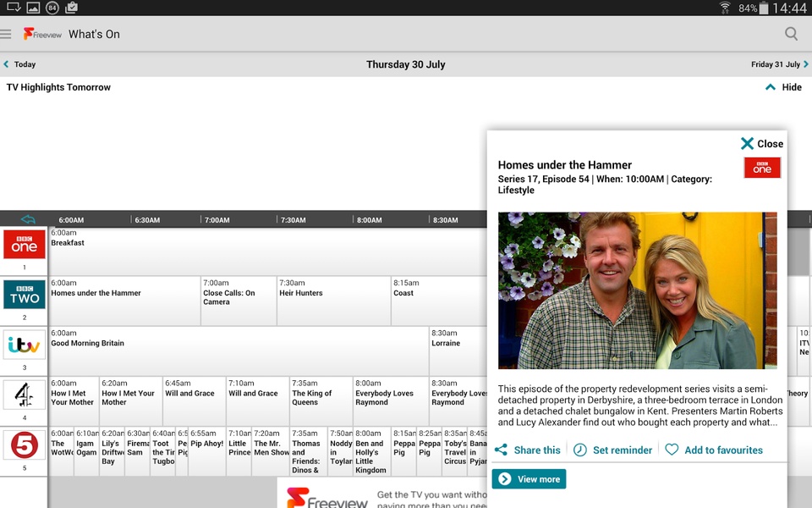The height and width of the screenshot is (508, 812).
Task: Advance to Friday 31 July
Action: (x=779, y=64)
